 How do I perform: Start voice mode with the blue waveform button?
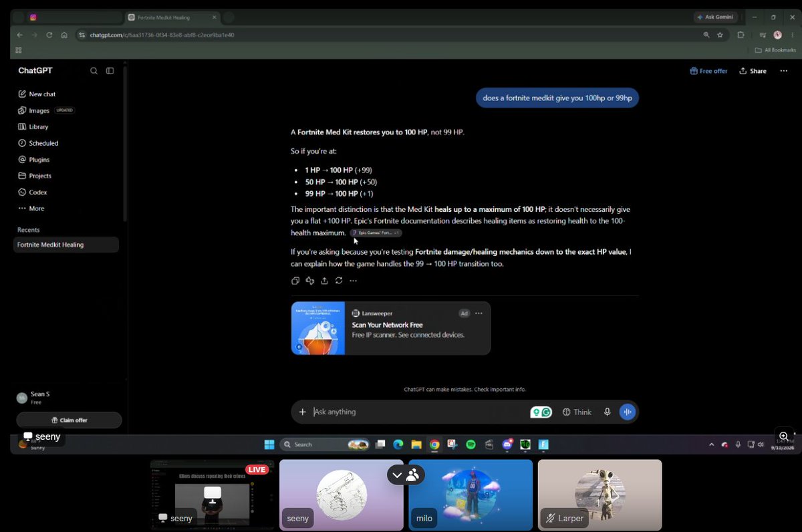pyautogui.click(x=627, y=412)
